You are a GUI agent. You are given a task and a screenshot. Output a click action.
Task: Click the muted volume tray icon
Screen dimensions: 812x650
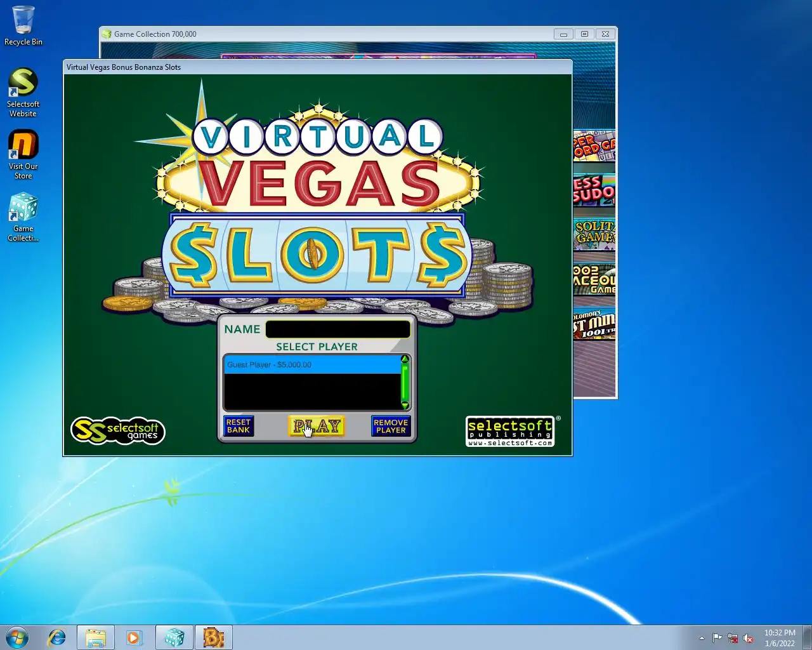748,638
